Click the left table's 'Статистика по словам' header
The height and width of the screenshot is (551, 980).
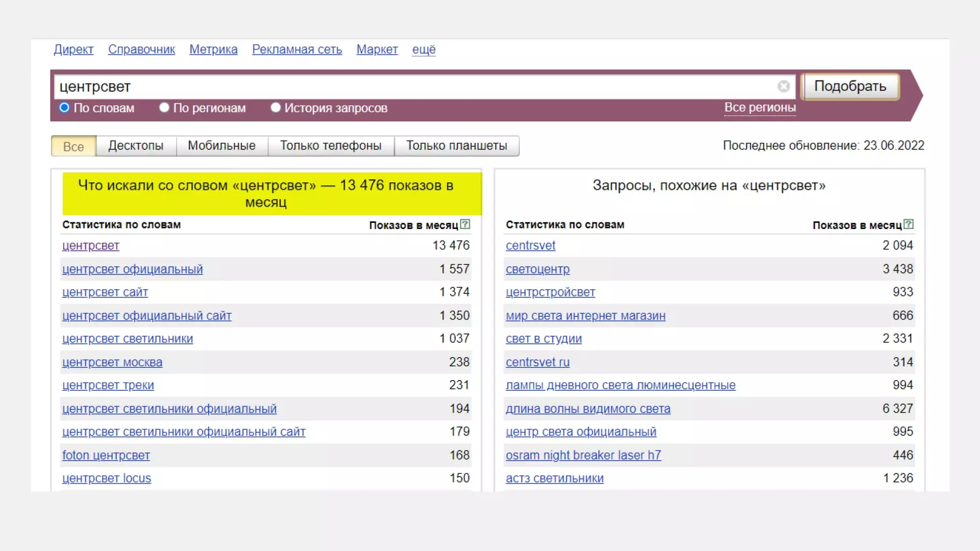coord(121,224)
